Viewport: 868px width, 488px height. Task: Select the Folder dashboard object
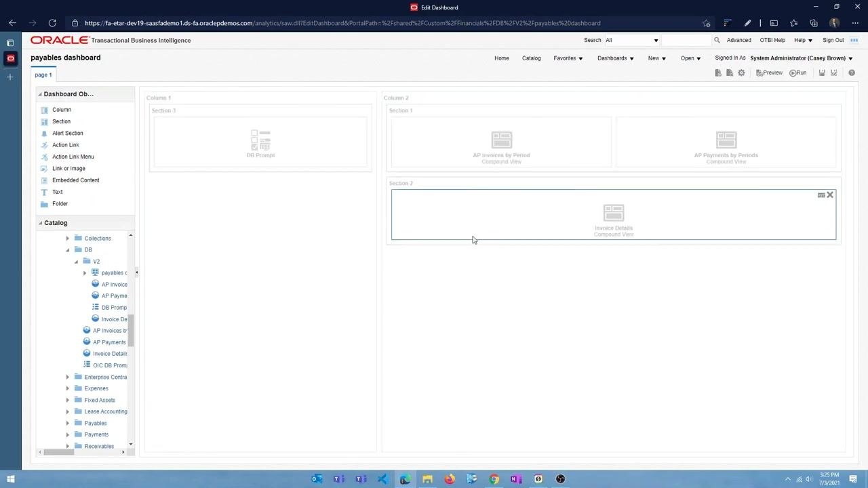click(60, 204)
